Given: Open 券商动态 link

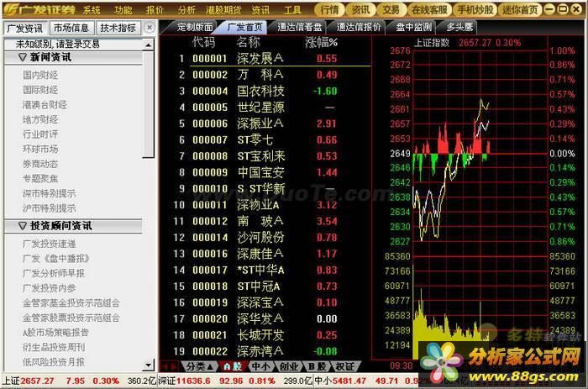Looking at the screenshot, I should tap(40, 164).
